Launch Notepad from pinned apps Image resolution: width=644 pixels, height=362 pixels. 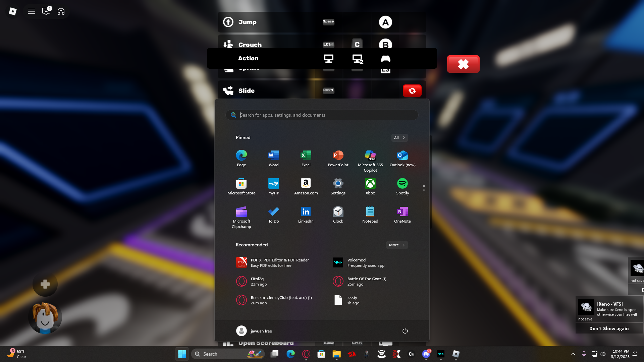[x=370, y=215]
